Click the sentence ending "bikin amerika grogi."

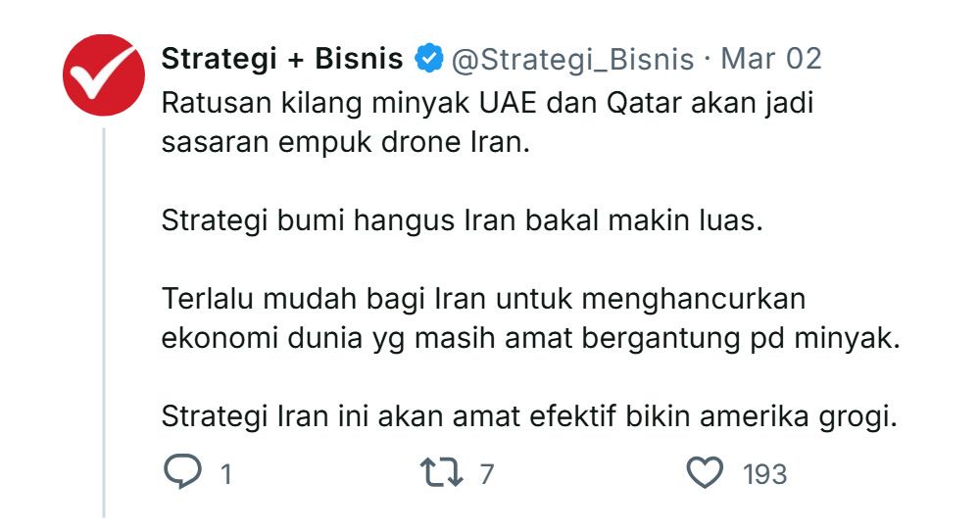529,414
